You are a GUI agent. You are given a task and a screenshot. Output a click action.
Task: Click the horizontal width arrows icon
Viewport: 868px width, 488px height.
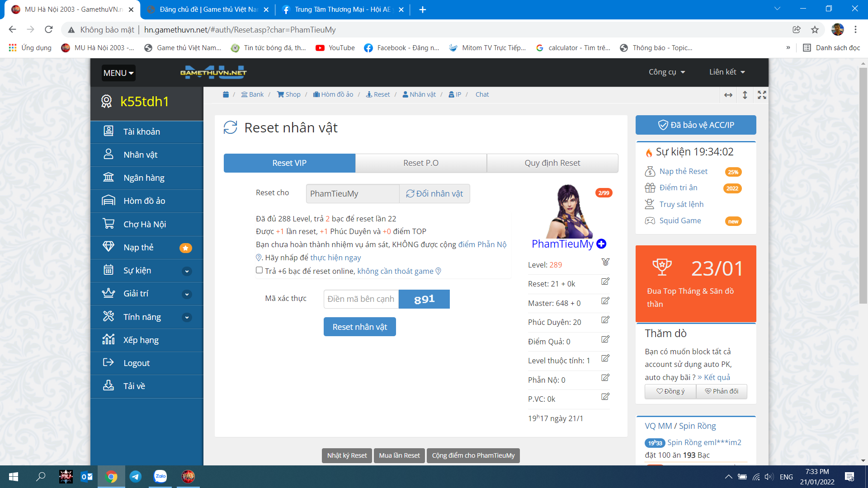[728, 95]
